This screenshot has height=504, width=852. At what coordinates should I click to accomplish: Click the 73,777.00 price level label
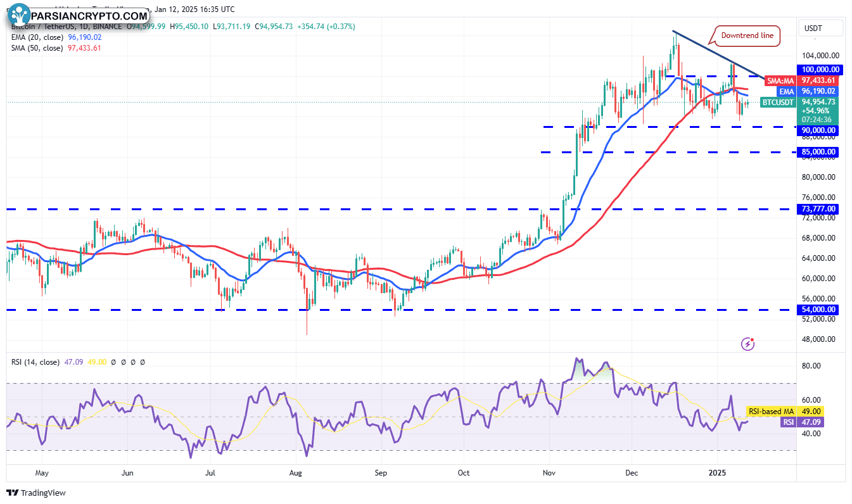click(x=819, y=208)
